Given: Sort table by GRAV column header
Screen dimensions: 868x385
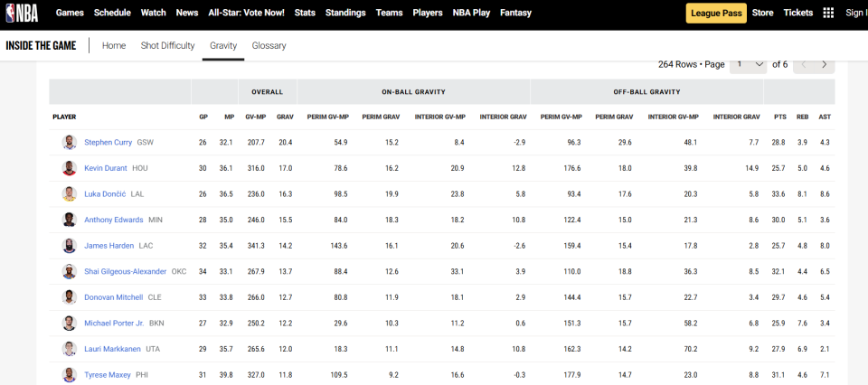Looking at the screenshot, I should [285, 117].
